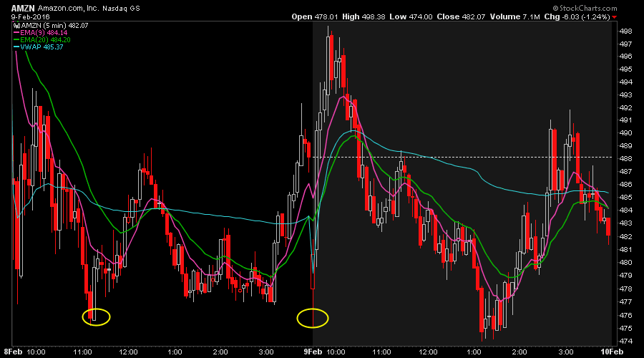This screenshot has width=644, height=358.
Task: Click the 498 price axis label
Action: click(x=625, y=32)
